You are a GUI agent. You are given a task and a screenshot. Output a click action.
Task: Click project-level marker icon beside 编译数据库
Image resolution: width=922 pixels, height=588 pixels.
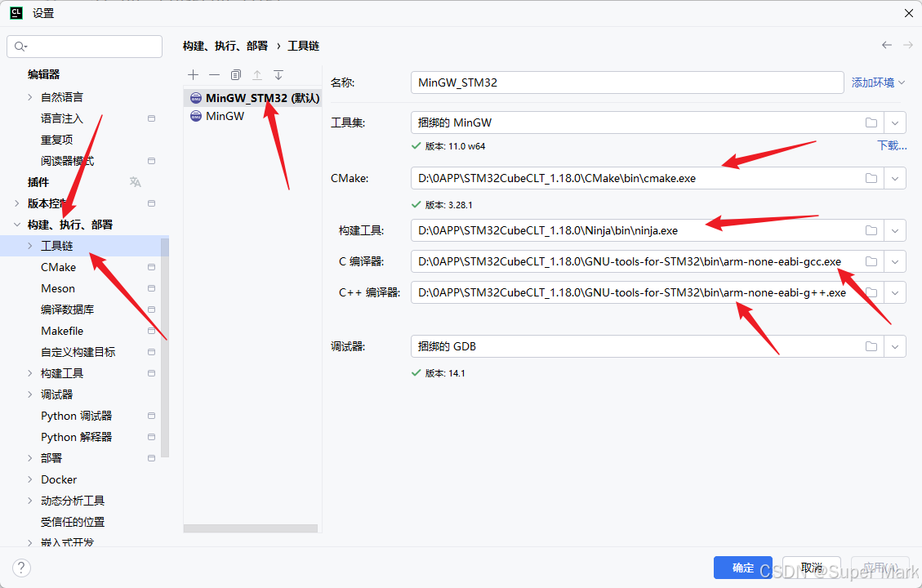[151, 310]
